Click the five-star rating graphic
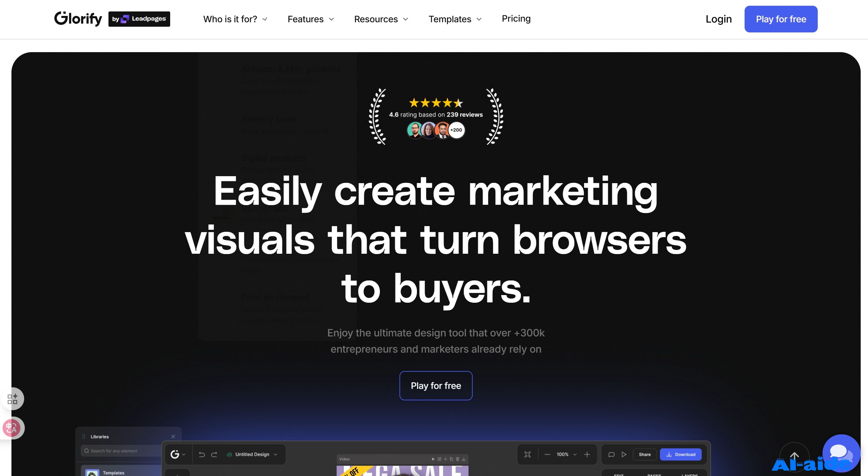868x476 pixels. click(436, 102)
